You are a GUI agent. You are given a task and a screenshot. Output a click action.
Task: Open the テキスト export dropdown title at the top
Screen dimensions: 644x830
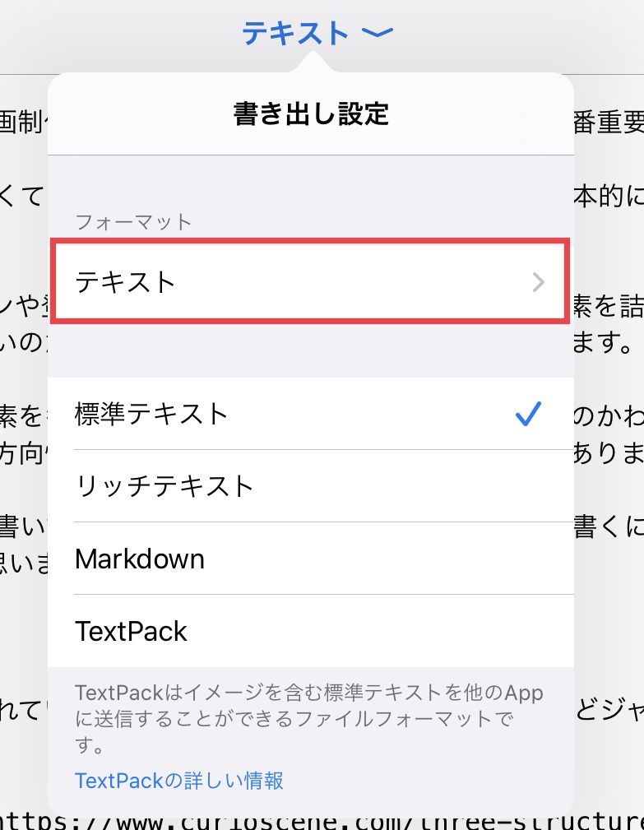(x=296, y=33)
